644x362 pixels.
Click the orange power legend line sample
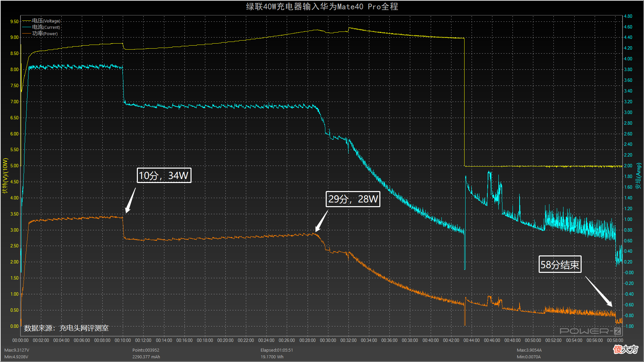(27, 34)
